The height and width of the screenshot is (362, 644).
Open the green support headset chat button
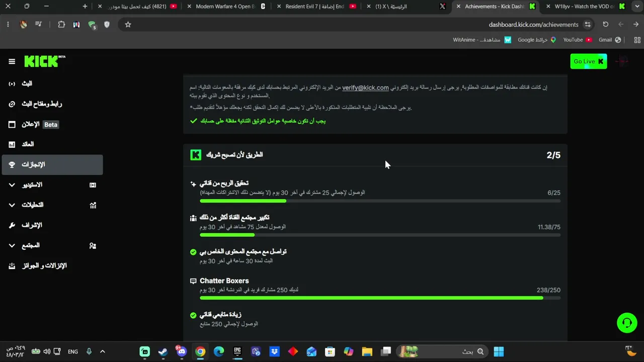coord(627,323)
